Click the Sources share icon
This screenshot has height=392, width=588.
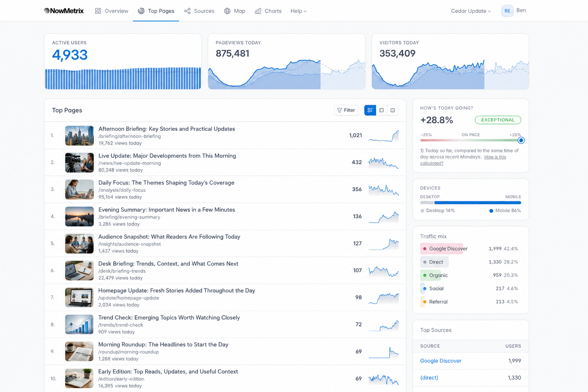coord(187,11)
